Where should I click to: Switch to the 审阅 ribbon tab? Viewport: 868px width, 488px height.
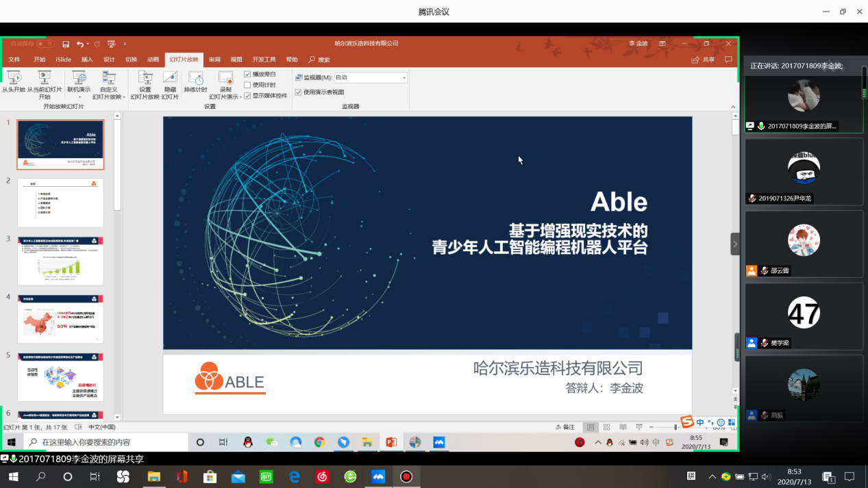(214, 60)
